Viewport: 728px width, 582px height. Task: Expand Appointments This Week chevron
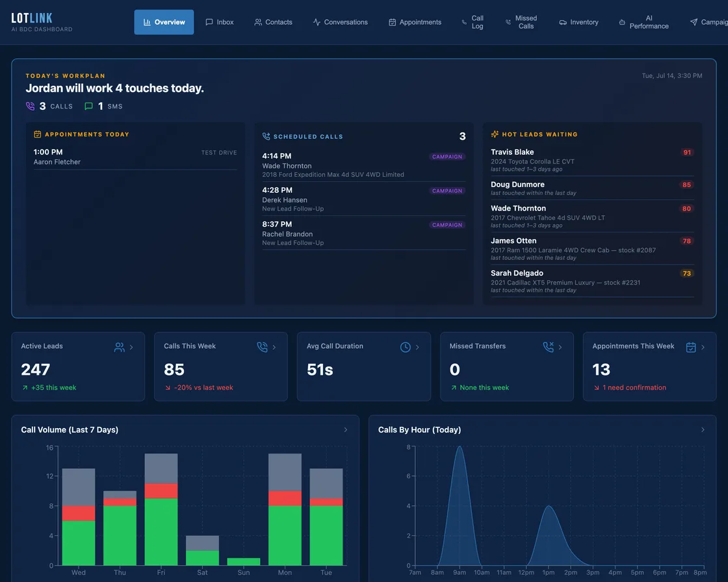703,347
